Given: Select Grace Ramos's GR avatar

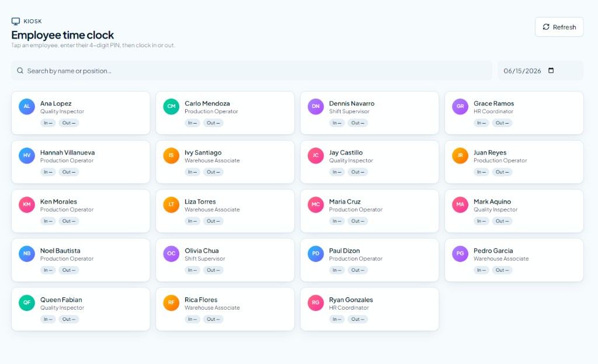Looking at the screenshot, I should [x=460, y=106].
